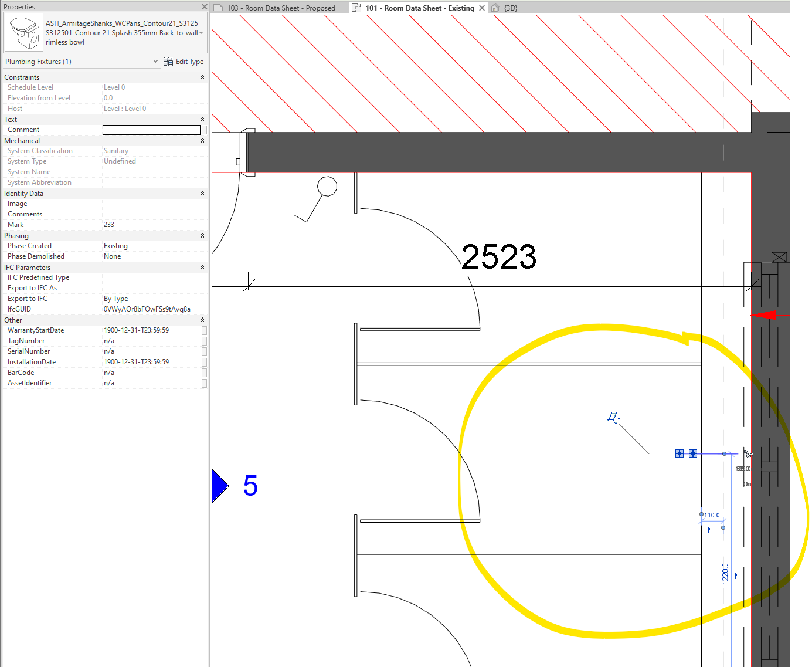Toggle the dimension lock near the 1220.0 dimension

coord(740,576)
